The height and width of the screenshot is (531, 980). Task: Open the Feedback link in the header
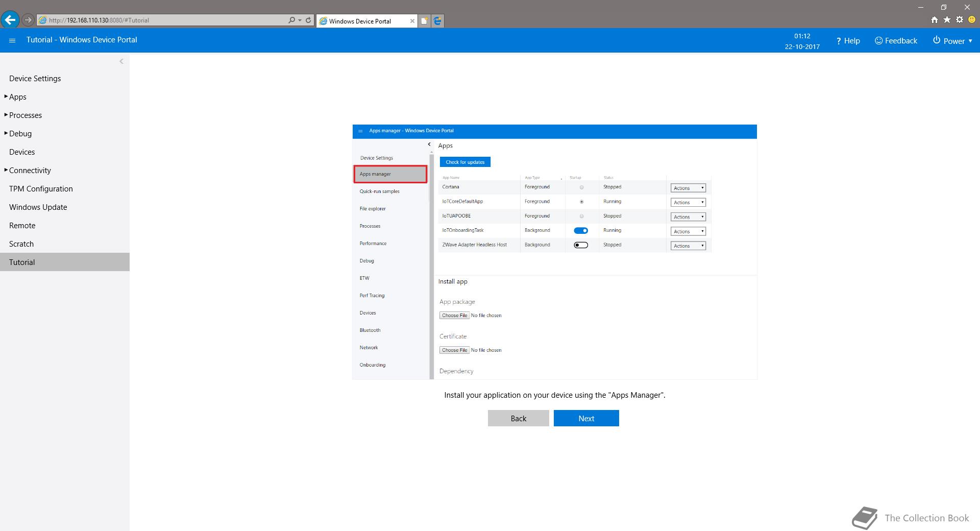click(896, 41)
